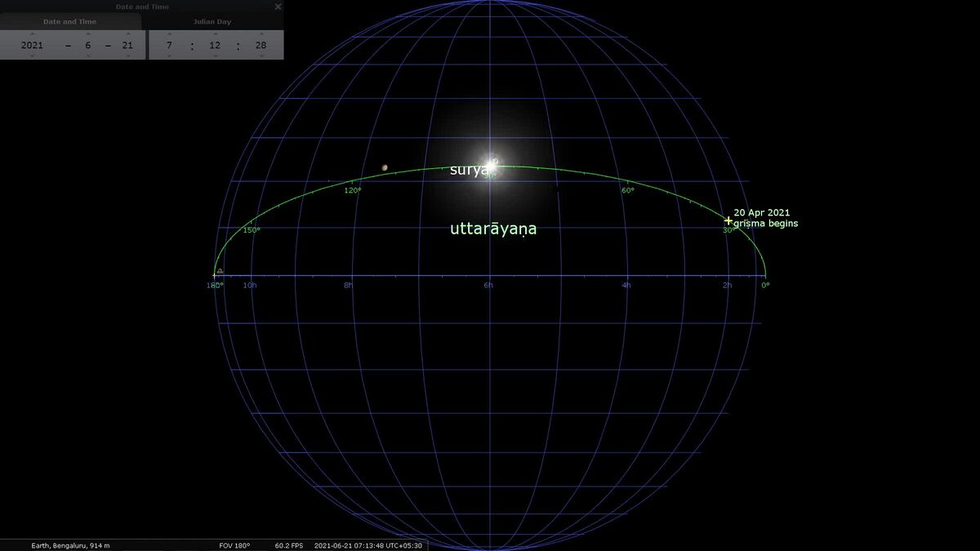Decrement the month using its down arrow
The image size is (980, 551).
point(88,56)
